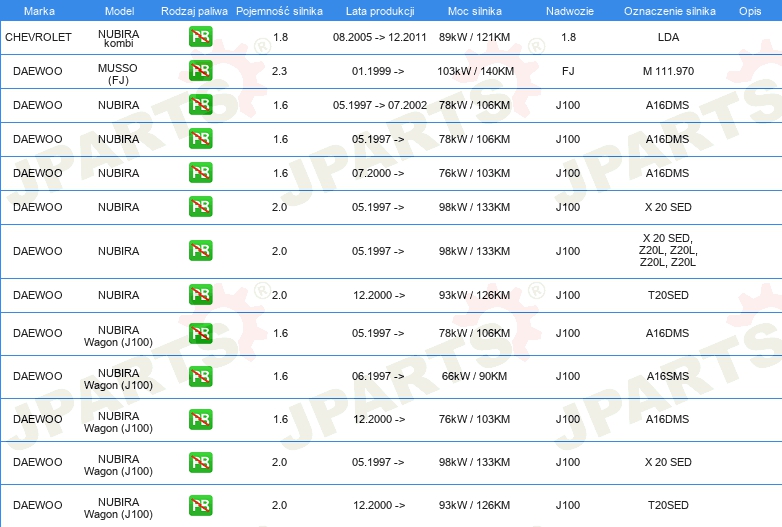This screenshot has width=782, height=527.
Task: Select fuel icon for Nubira Wagon 76kW / 103KM
Action: coord(200,419)
